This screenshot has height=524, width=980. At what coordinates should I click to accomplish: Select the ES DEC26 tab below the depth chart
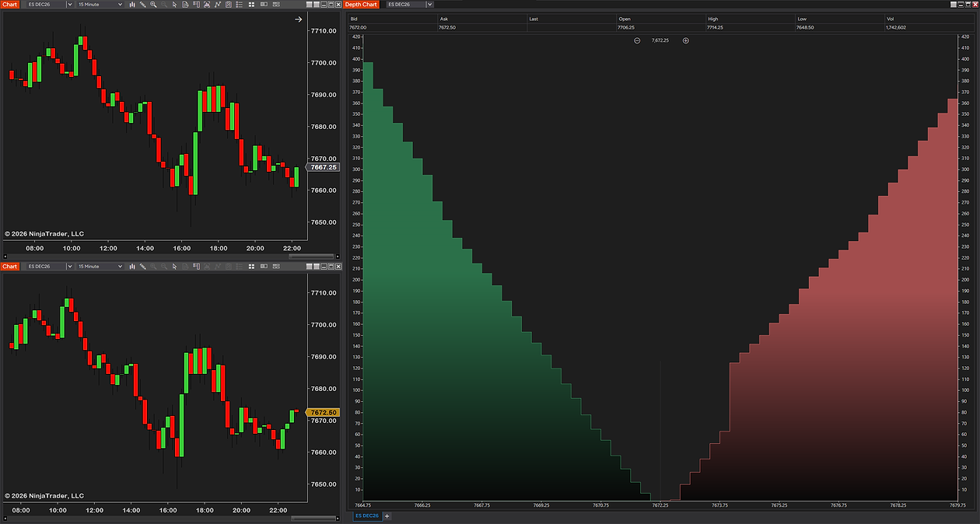[367, 515]
